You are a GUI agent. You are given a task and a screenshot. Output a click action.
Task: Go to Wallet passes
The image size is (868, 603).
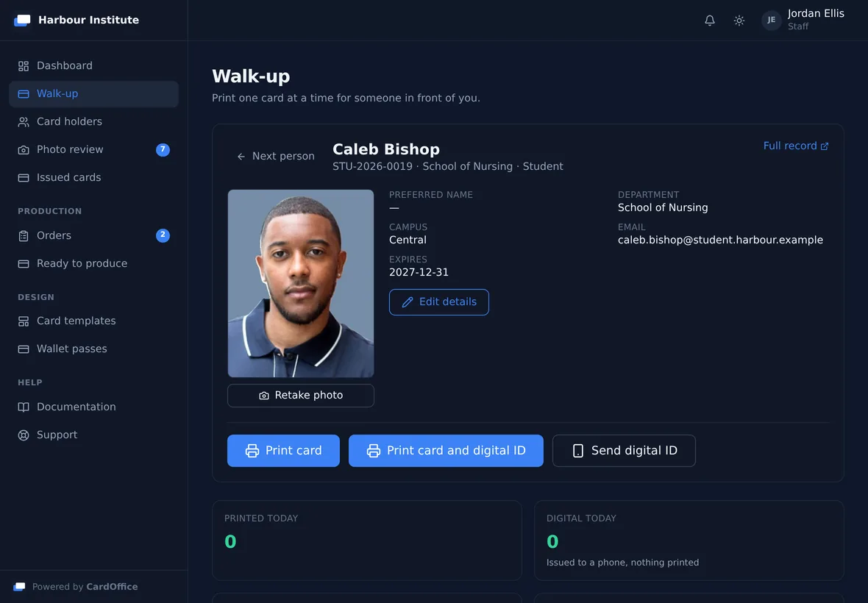(93, 349)
